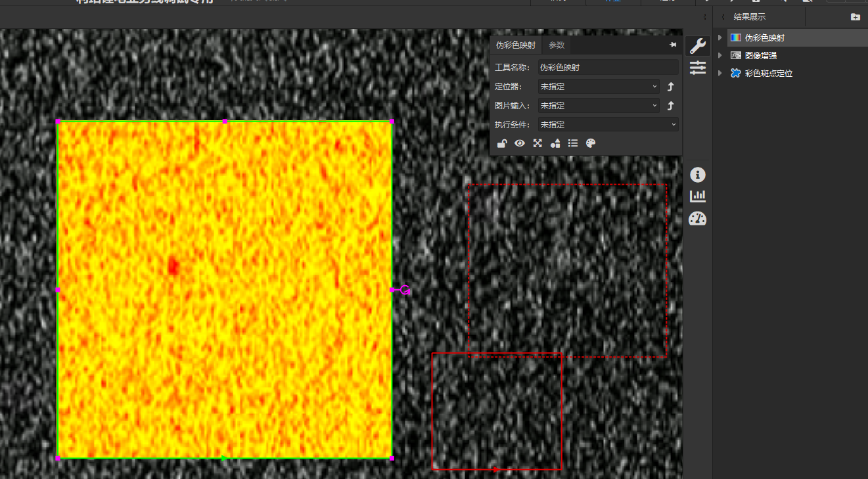Click the new folder icon in results panel

coord(855,17)
